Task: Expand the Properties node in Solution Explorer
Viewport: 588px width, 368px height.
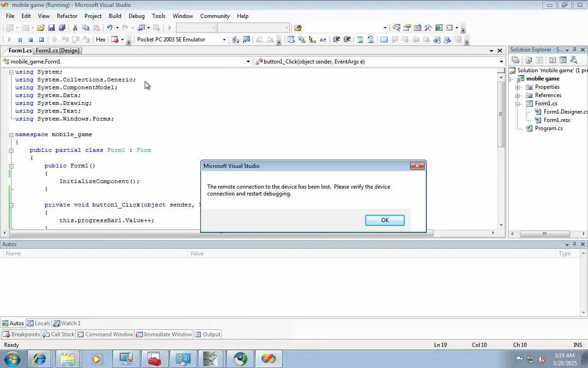Action: (x=518, y=87)
